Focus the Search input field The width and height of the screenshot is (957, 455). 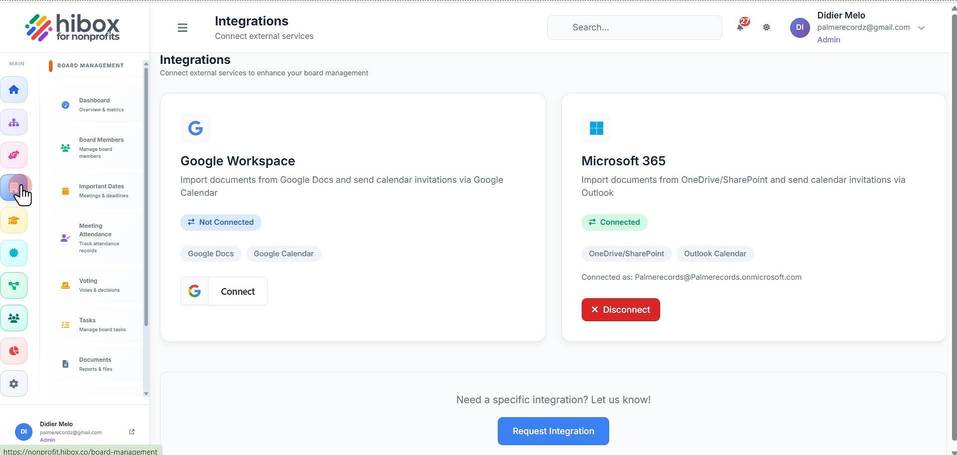(635, 27)
